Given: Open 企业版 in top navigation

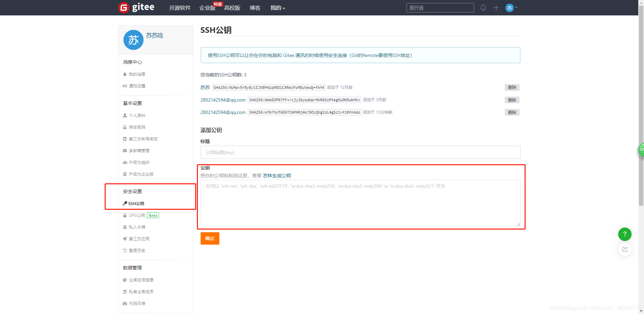Looking at the screenshot, I should click(x=207, y=8).
